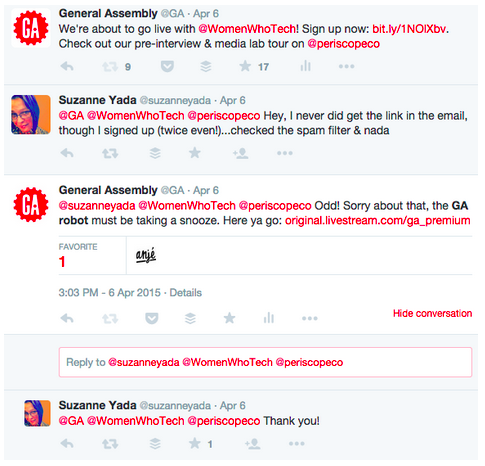Open more options on first GA tweet
The image size is (485, 466).
point(346,66)
